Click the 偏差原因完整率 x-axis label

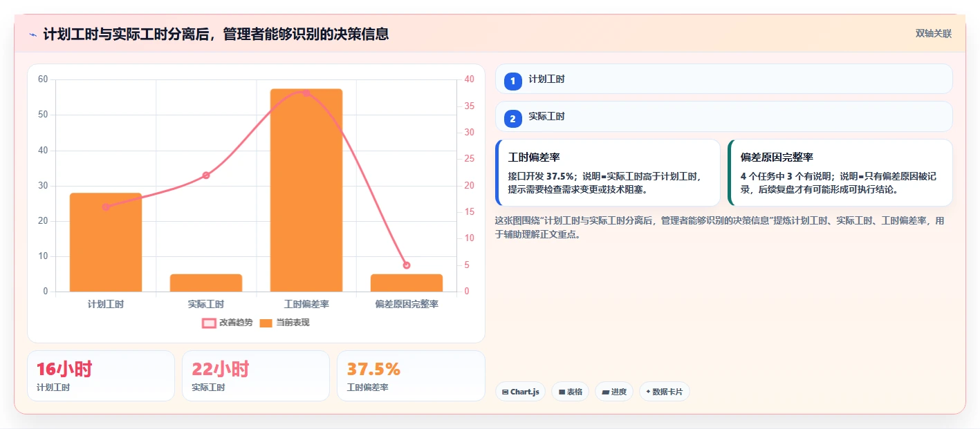[407, 304]
